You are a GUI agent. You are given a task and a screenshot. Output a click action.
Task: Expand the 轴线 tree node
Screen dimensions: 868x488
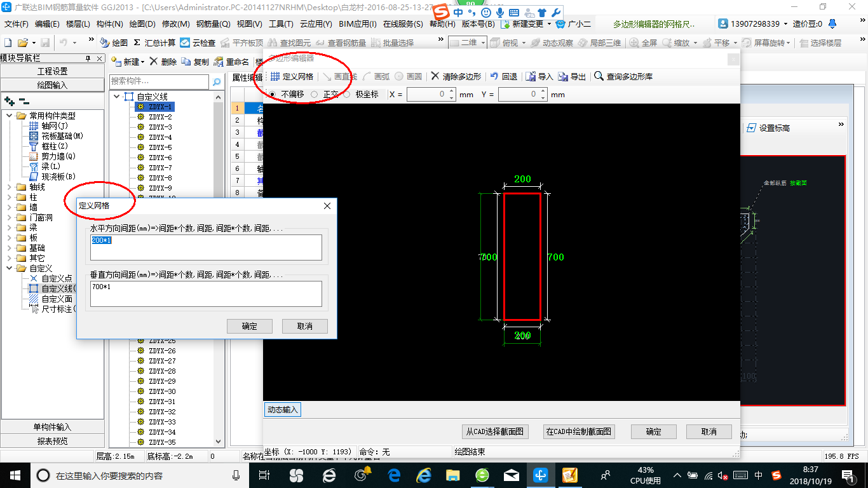pos(10,187)
